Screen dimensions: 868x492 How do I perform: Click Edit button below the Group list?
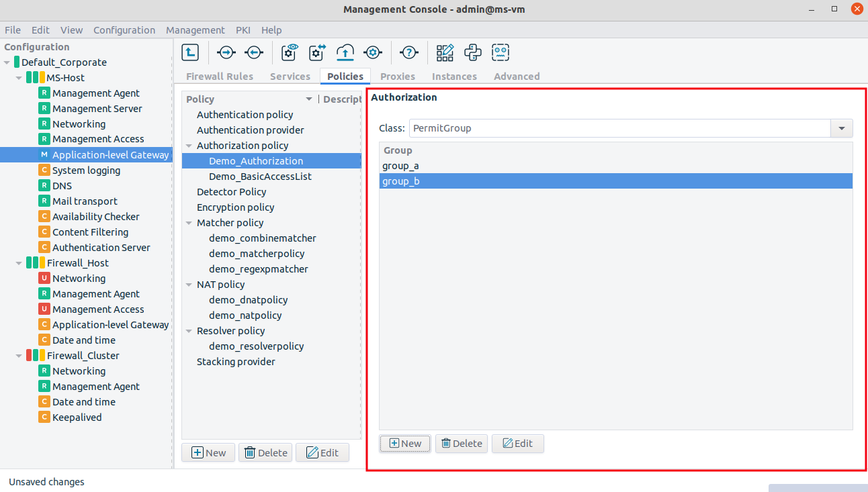(x=518, y=443)
